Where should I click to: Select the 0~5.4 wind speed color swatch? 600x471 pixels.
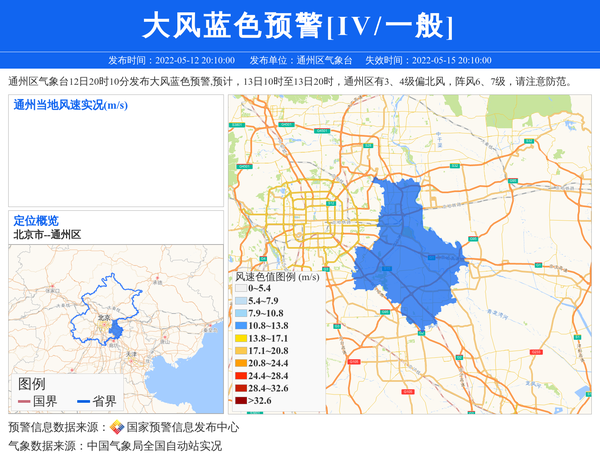tap(241, 288)
